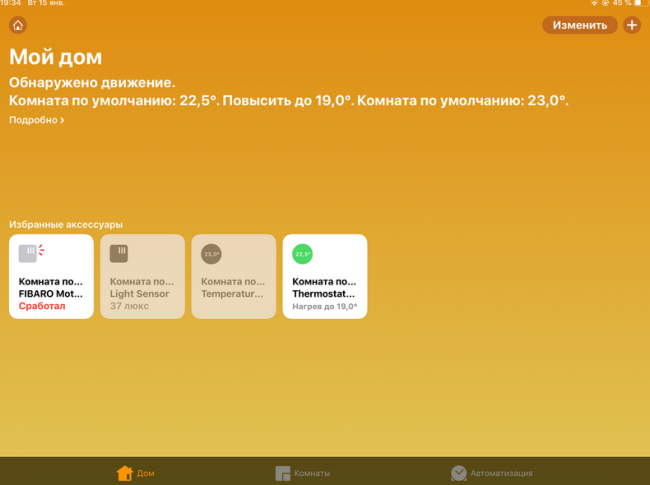Toggle the Light Sensor tile showing 37 люкс
650x485 pixels.
pyautogui.click(x=142, y=290)
